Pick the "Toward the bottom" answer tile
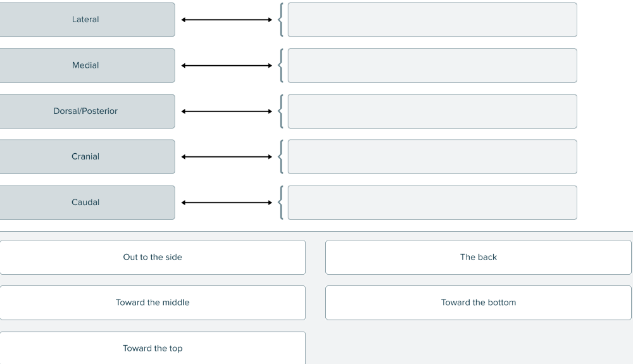 pyautogui.click(x=479, y=303)
